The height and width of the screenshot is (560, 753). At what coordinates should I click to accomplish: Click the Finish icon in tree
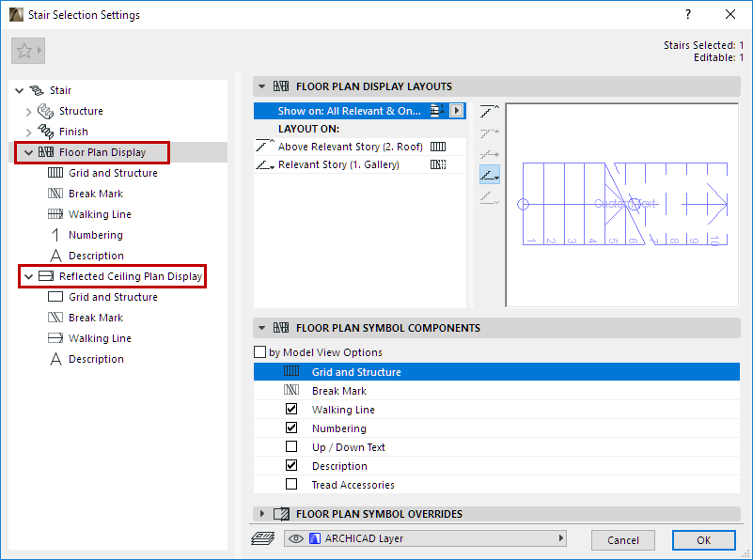tap(46, 132)
